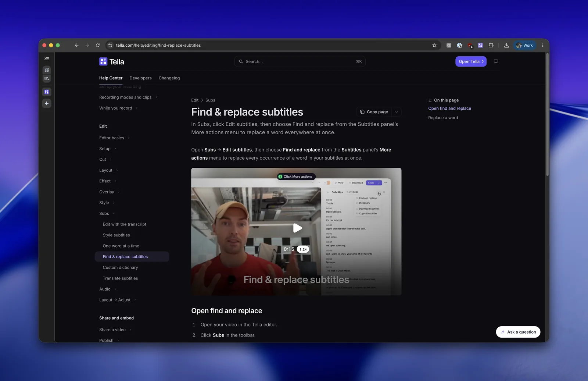
Task: Expand the Style sidebar section
Action: 107,203
